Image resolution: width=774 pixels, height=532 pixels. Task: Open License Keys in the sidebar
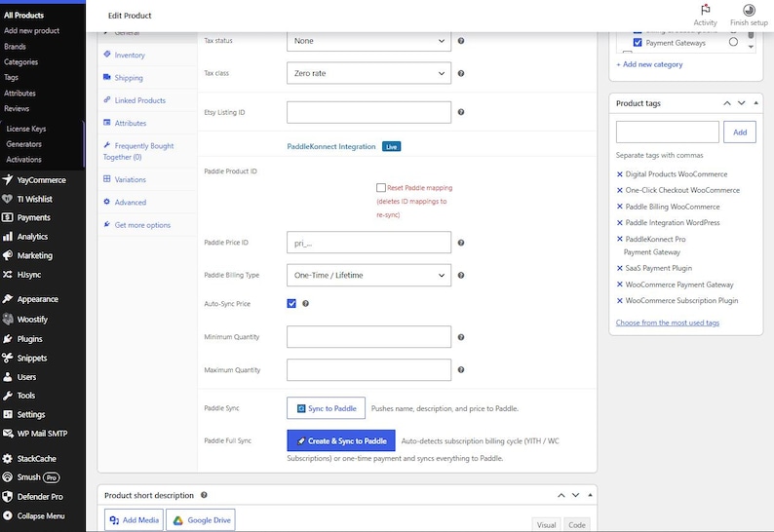(x=26, y=129)
